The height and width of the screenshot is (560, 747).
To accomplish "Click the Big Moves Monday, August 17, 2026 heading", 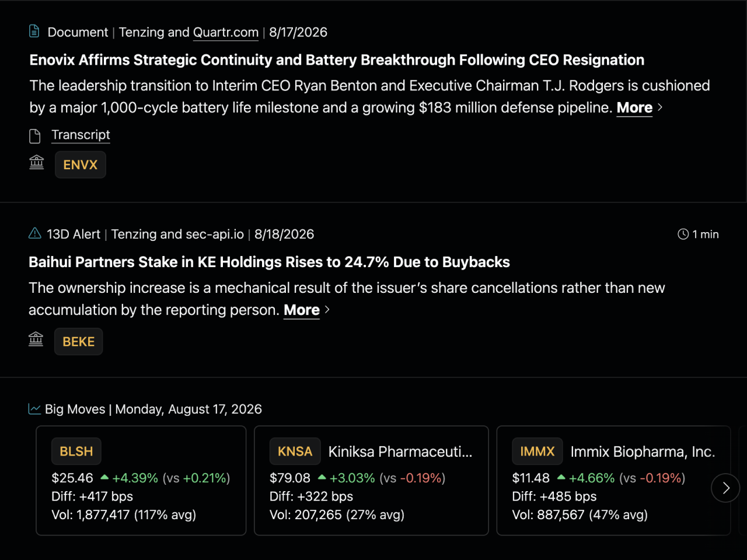I will 153,409.
